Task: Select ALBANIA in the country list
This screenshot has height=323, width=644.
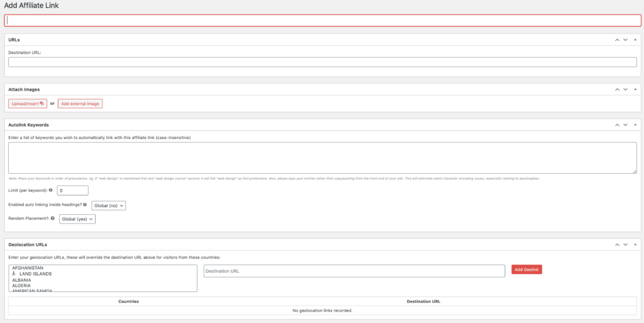Action: [x=22, y=280]
